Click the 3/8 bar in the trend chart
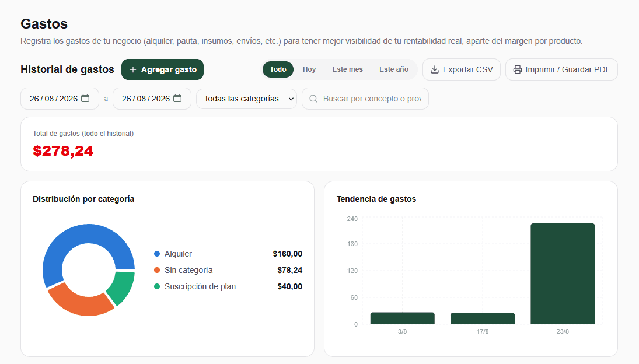This screenshot has width=639, height=364. 402,318
